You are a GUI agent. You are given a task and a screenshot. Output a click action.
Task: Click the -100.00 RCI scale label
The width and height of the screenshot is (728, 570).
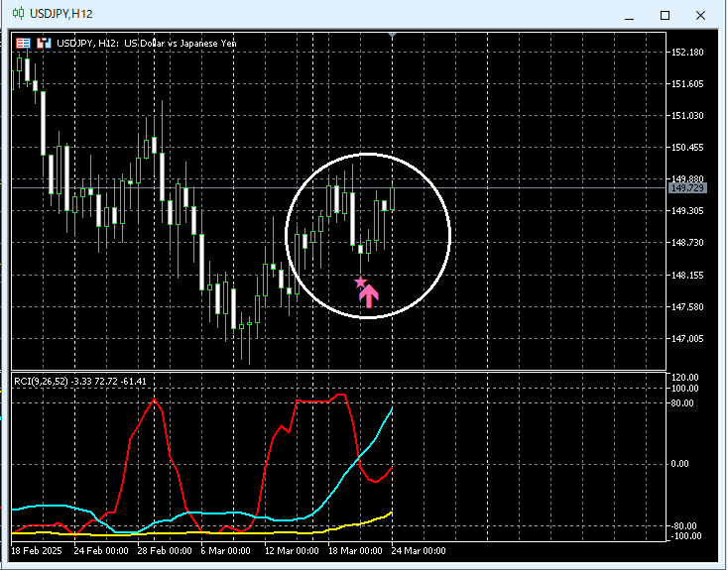tap(685, 536)
